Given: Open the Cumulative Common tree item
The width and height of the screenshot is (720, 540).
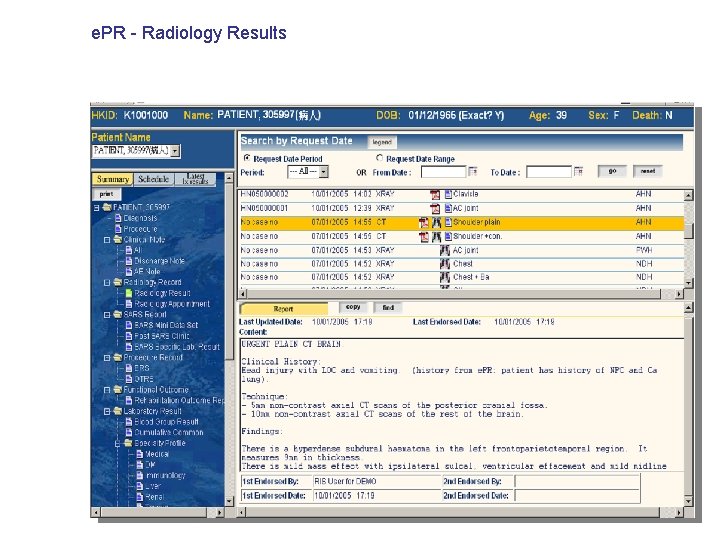Looking at the screenshot, I should tap(169, 433).
